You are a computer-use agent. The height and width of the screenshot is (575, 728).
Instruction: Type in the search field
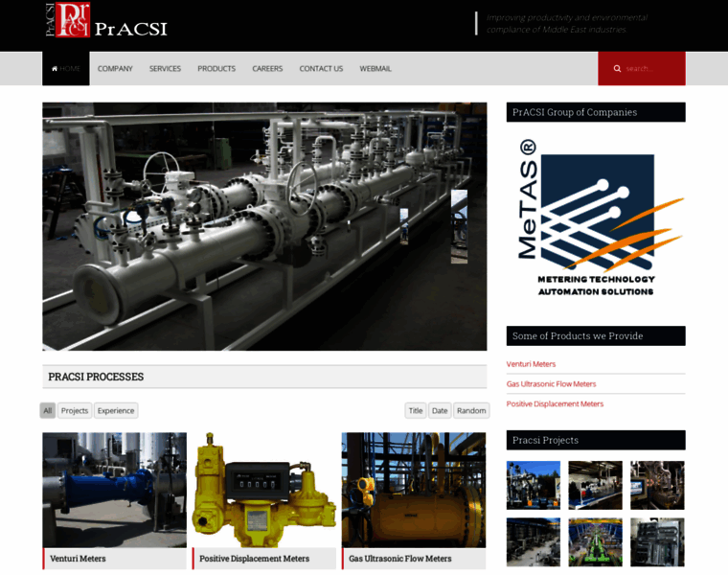click(651, 69)
